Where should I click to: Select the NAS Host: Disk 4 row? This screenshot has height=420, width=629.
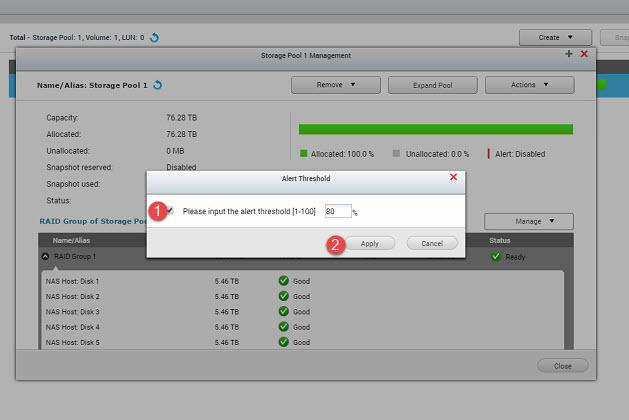pyautogui.click(x=302, y=327)
